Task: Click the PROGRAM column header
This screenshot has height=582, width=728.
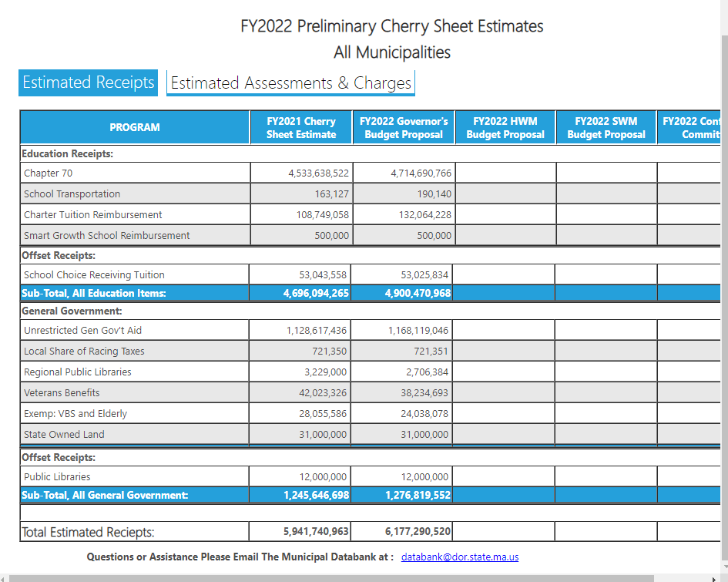Action: point(135,127)
